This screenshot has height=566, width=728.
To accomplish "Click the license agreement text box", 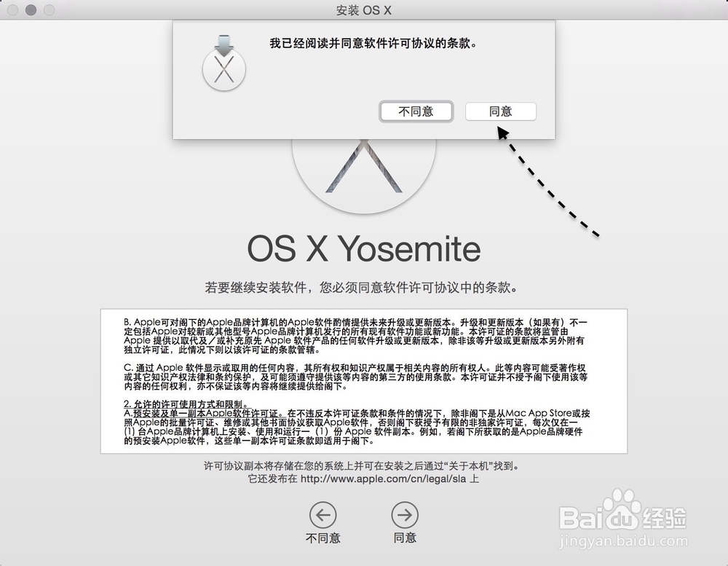I will (x=364, y=381).
